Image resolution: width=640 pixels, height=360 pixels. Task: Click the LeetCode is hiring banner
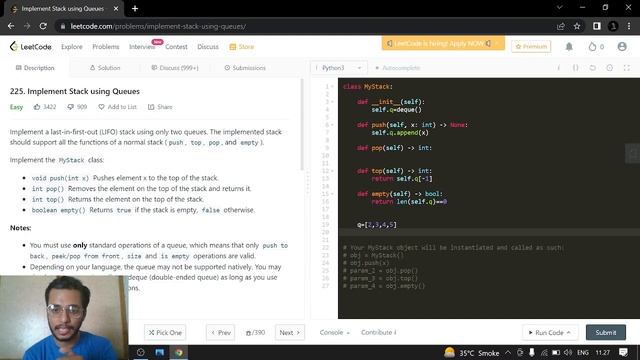point(443,43)
